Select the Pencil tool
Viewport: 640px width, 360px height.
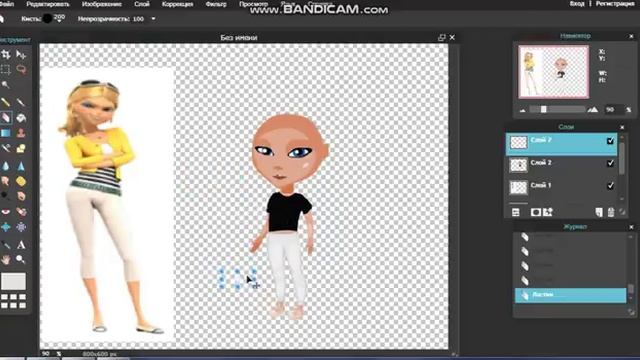pos(6,102)
